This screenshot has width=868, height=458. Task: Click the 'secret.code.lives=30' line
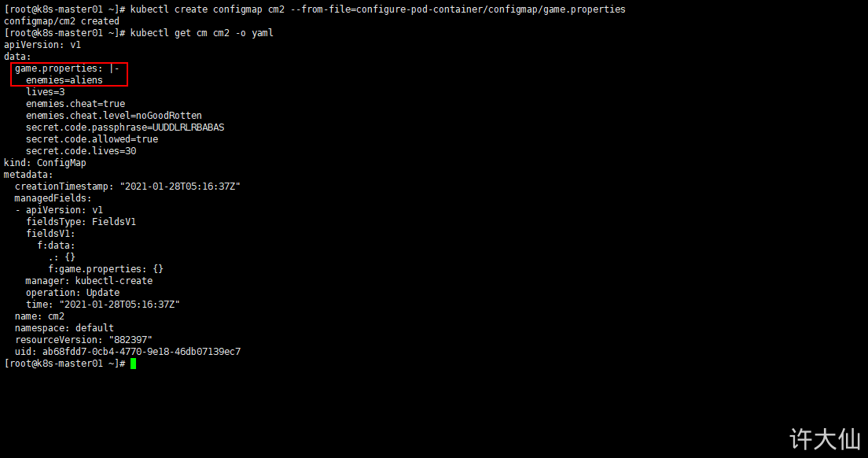[x=81, y=151]
